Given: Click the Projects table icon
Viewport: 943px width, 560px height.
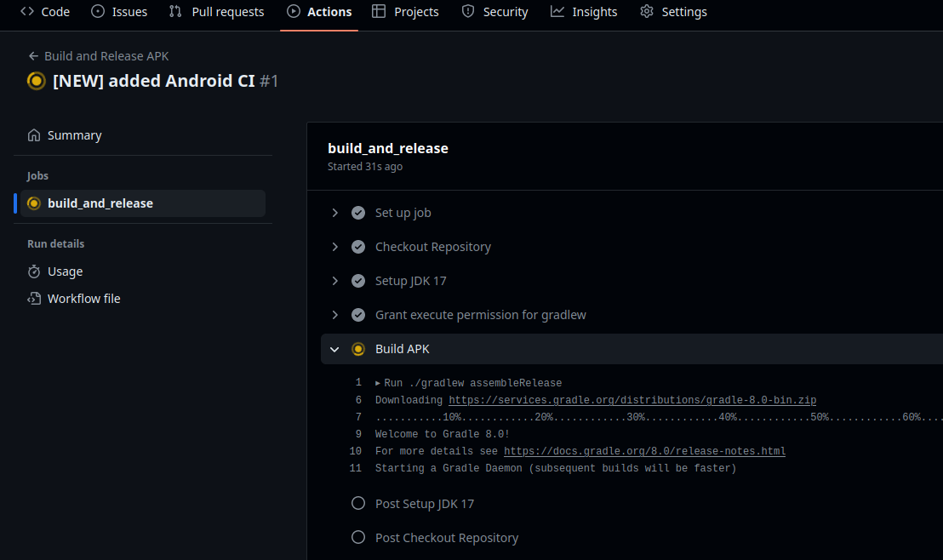Looking at the screenshot, I should (x=379, y=11).
